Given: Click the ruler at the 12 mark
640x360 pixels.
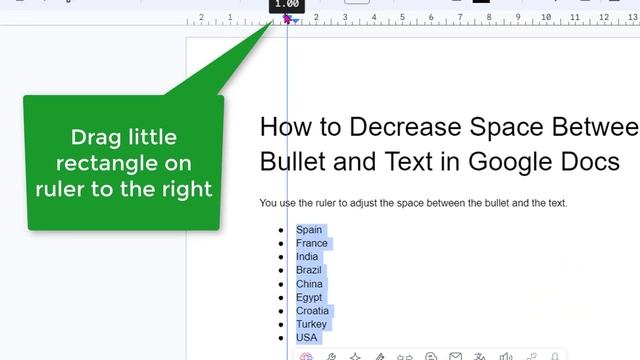Looking at the screenshot, I should pyautogui.click(x=604, y=18).
